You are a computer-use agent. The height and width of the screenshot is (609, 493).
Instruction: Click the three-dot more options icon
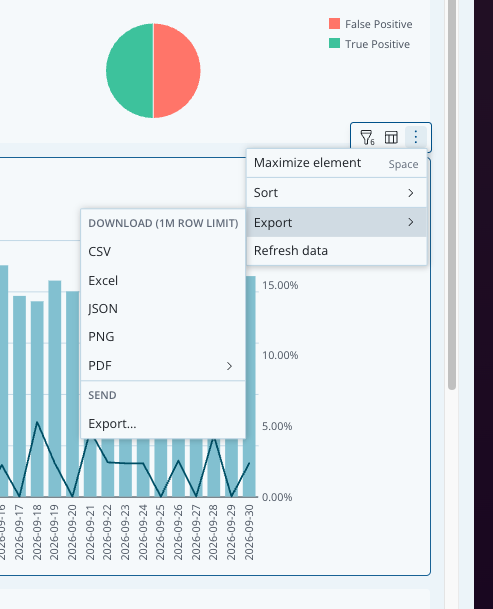[x=416, y=137]
